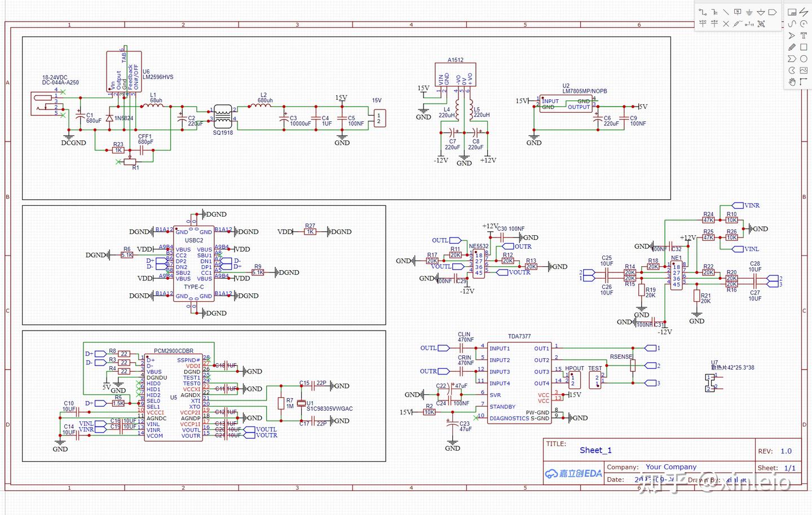Screen dimensions: 812x515
Task: Select the Wire drawing tool
Action: tap(703, 12)
